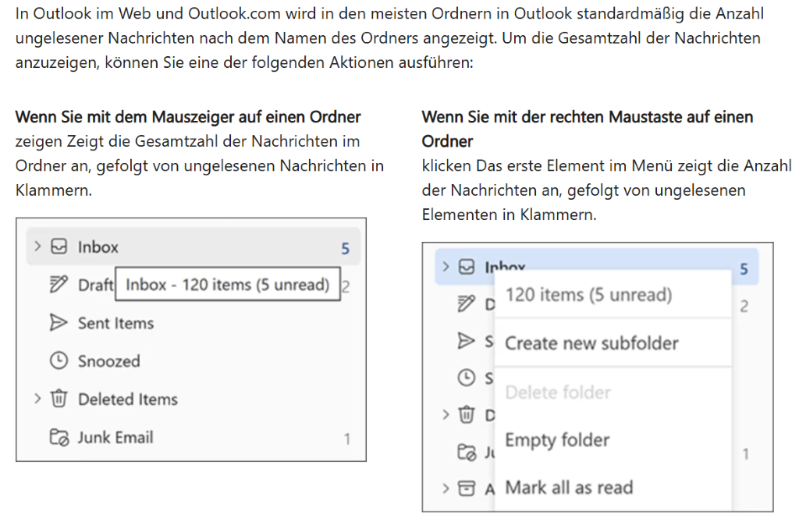The height and width of the screenshot is (532, 799).
Task: Click the Drafts pencil icon in left panel
Action: pos(58,285)
